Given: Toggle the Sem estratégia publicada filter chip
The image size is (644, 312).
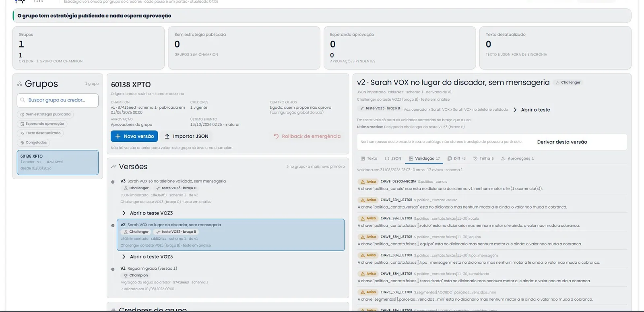Looking at the screenshot, I should 45,114.
